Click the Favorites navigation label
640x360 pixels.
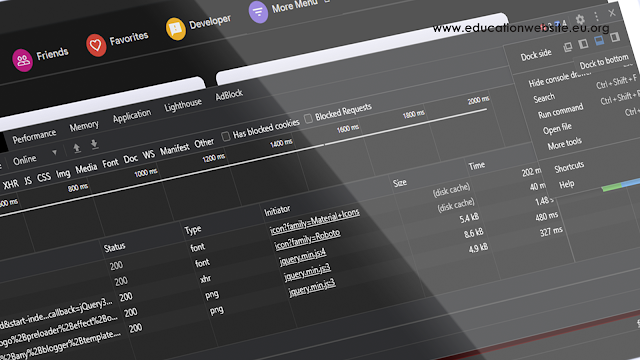(x=129, y=38)
